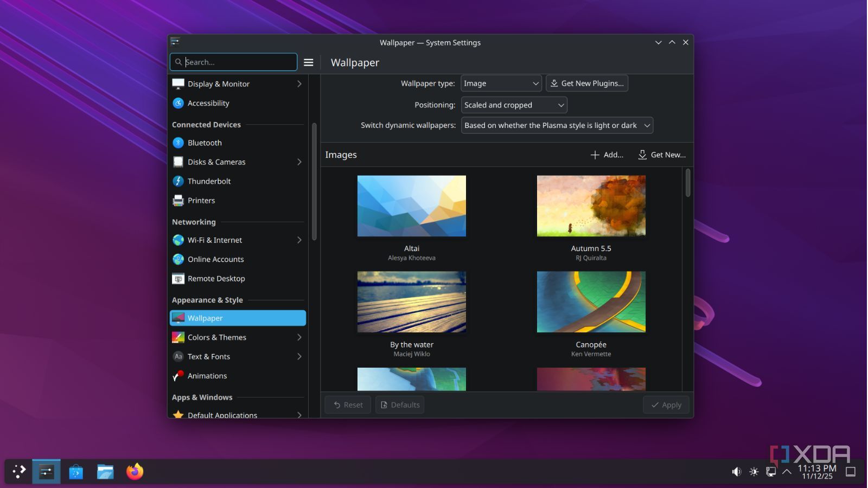Viewport: 868px width, 488px height.
Task: Click the Defaults button
Action: click(x=400, y=405)
